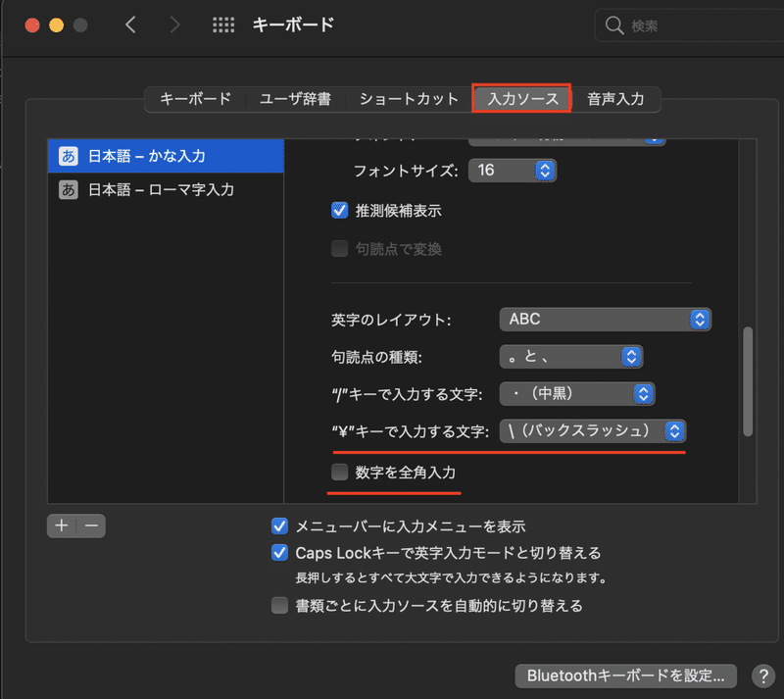
Task: Enable 数字を全角入力 checkbox
Action: (x=339, y=473)
